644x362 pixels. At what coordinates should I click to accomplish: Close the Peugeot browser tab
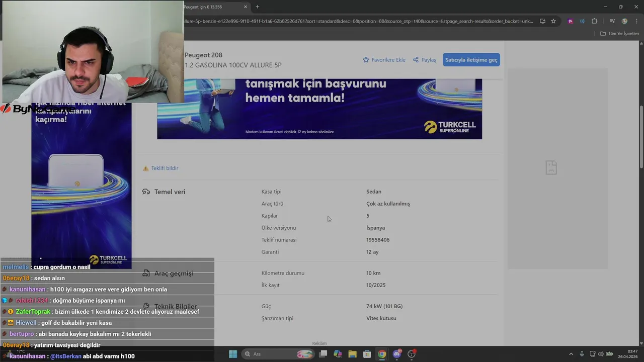(x=246, y=7)
